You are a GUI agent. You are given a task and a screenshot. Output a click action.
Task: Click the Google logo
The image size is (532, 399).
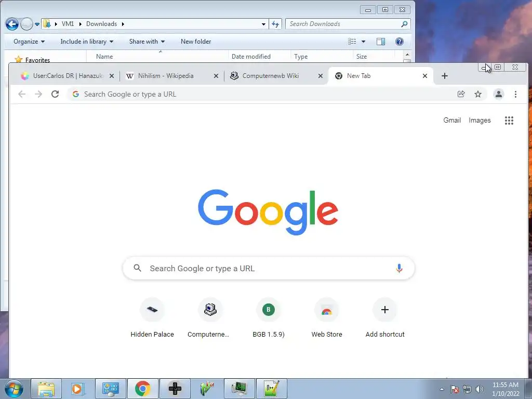tap(268, 212)
